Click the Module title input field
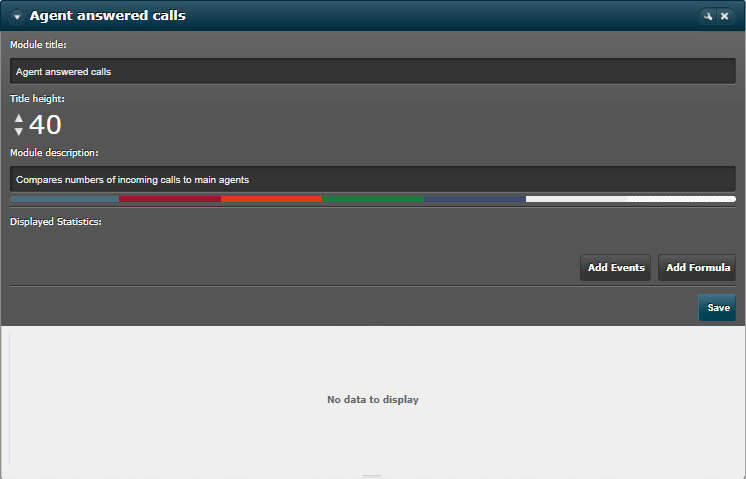The width and height of the screenshot is (746, 479). [x=373, y=71]
